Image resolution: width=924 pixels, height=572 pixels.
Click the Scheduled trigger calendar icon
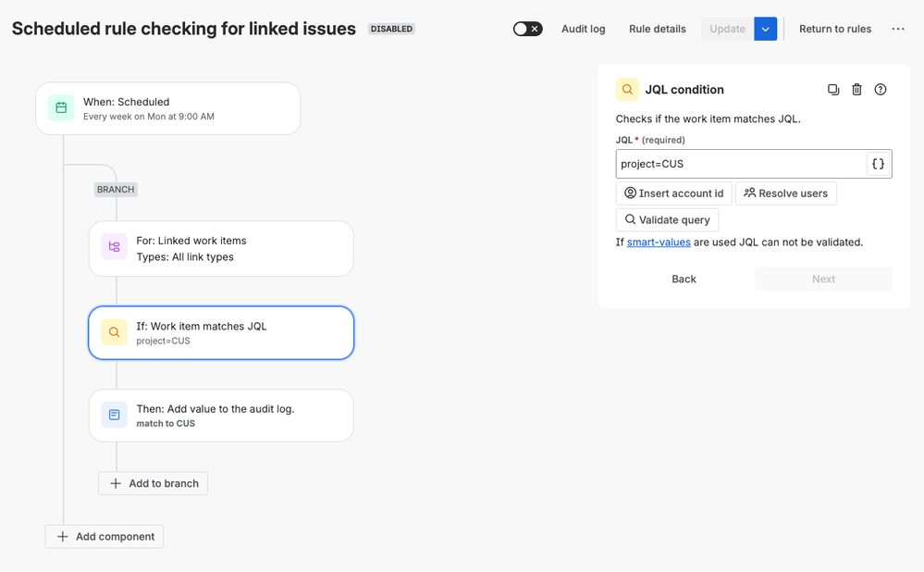(61, 108)
